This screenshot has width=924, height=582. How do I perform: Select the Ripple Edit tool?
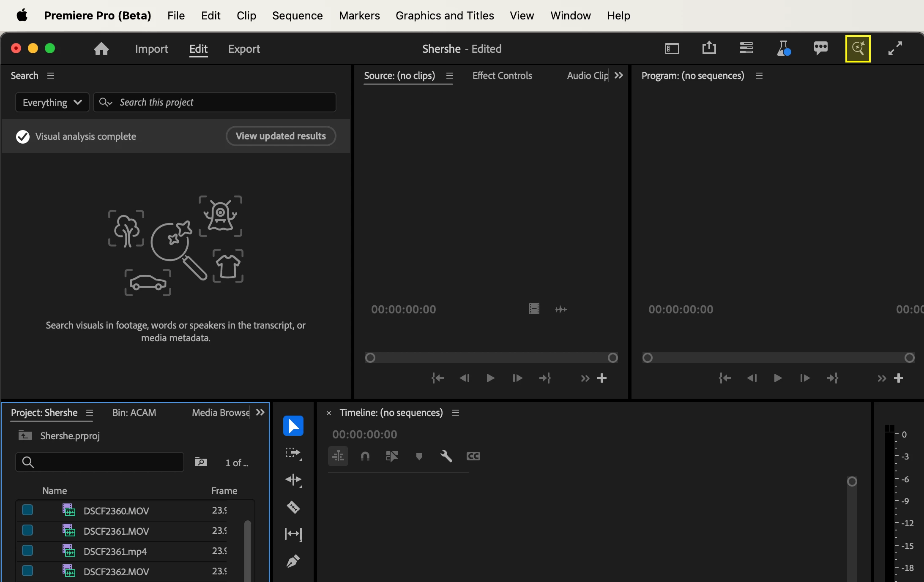coord(293,480)
